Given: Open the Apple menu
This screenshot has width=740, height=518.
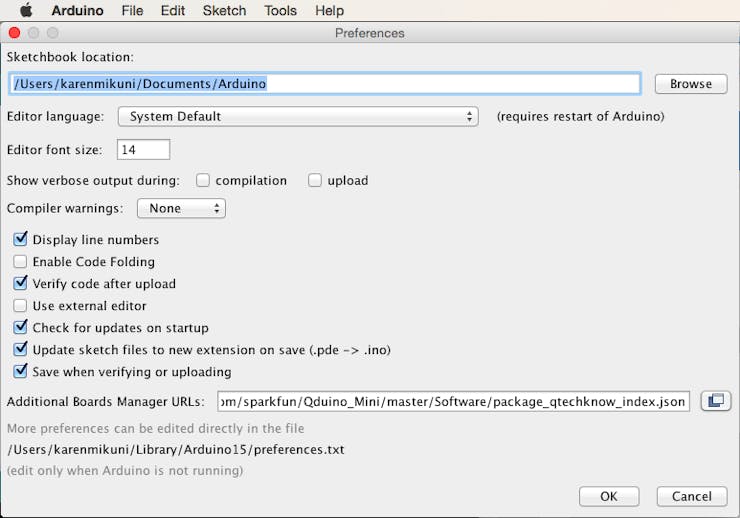Looking at the screenshot, I should tap(25, 10).
